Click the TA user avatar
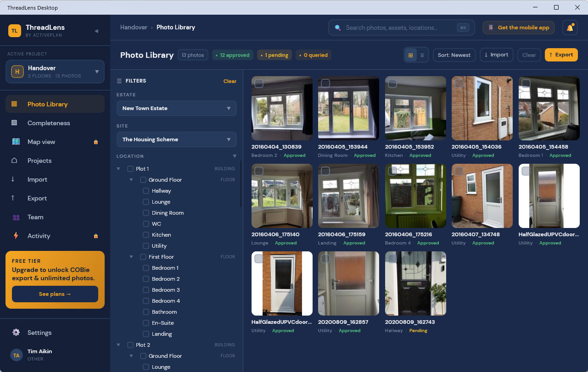 [x=16, y=355]
